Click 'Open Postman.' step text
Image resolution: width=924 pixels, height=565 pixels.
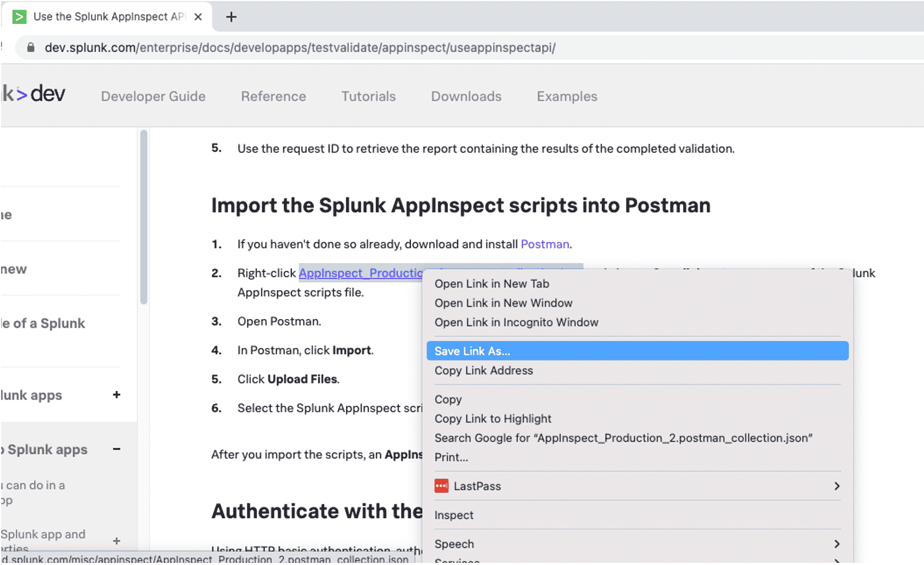[279, 321]
